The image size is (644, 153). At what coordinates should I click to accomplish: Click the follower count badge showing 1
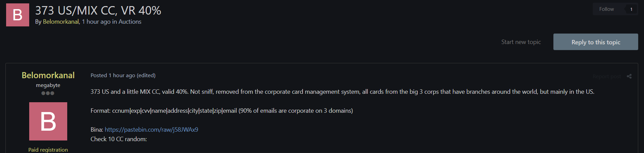pos(631,9)
